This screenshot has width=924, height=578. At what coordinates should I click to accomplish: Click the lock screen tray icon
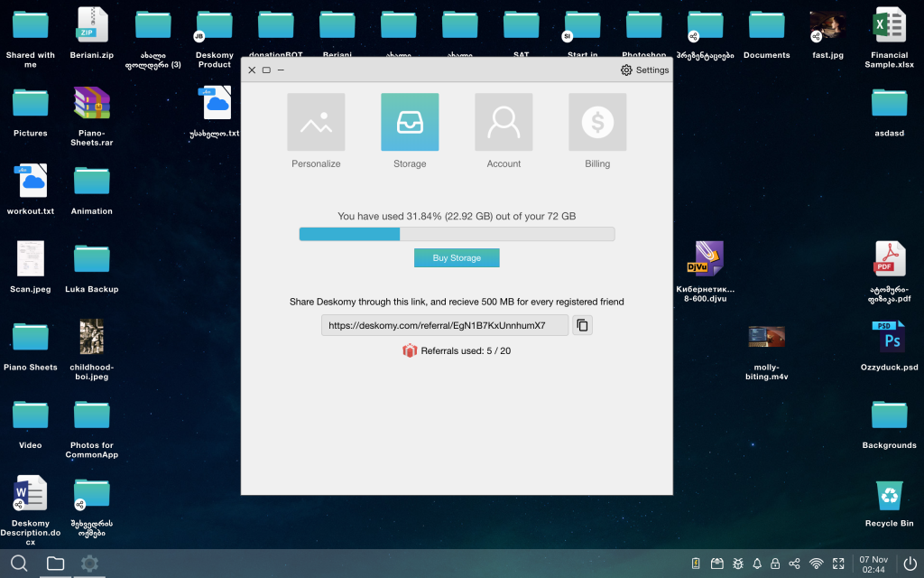click(775, 564)
